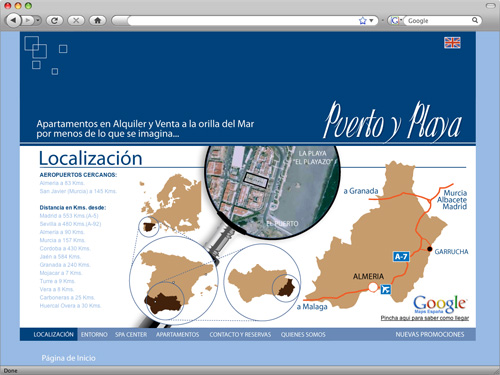Screen dimensions: 500x375
Task: Click the Nuevas Promociones link
Action: tap(430, 334)
